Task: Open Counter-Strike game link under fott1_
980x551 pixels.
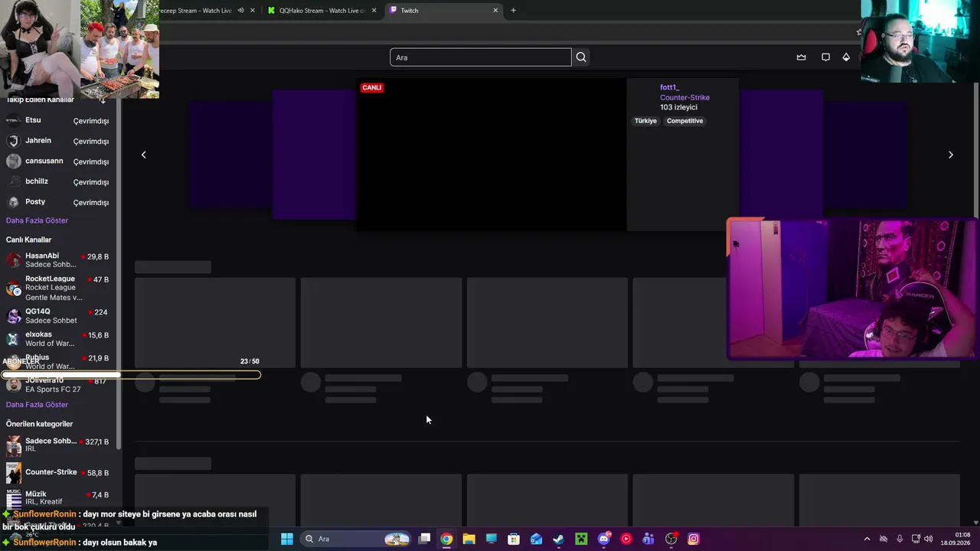Action: 684,98
